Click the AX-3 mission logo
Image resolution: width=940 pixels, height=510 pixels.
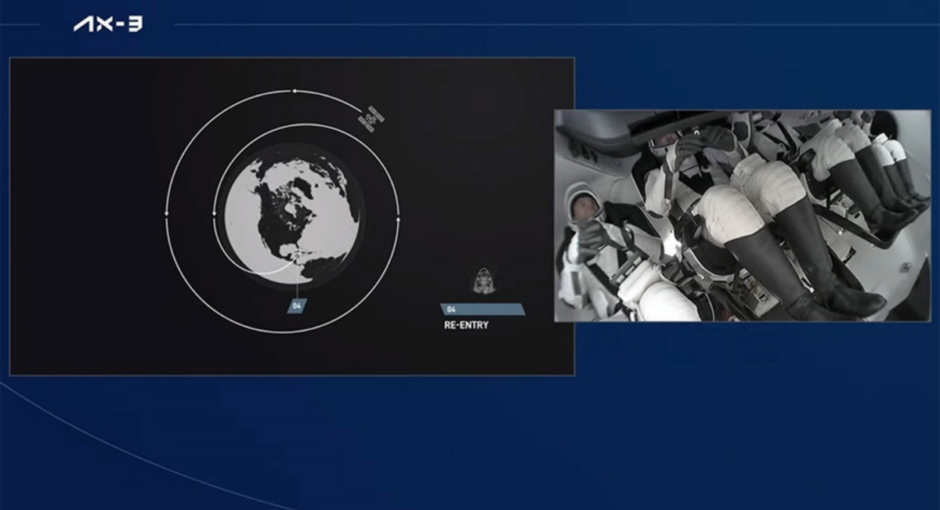point(108,24)
